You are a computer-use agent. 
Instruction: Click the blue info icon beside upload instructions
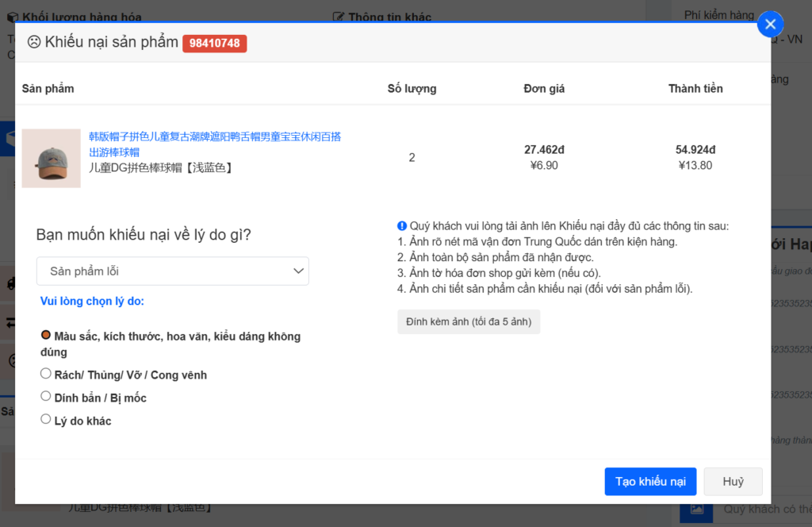point(402,226)
